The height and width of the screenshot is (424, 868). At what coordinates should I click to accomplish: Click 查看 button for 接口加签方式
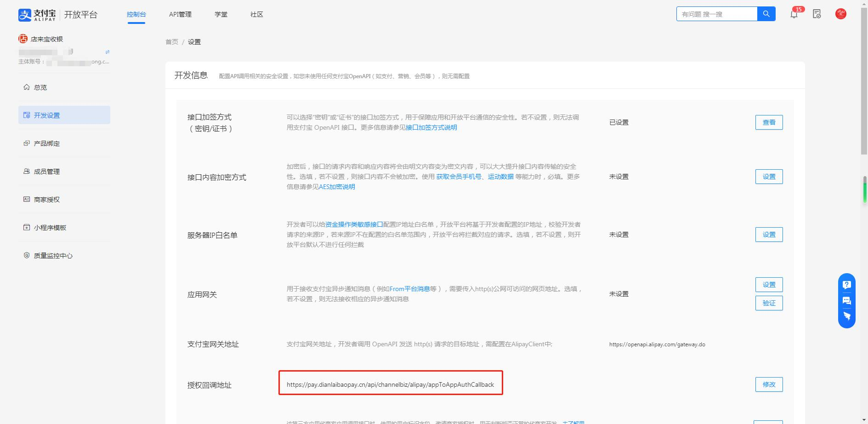click(769, 122)
